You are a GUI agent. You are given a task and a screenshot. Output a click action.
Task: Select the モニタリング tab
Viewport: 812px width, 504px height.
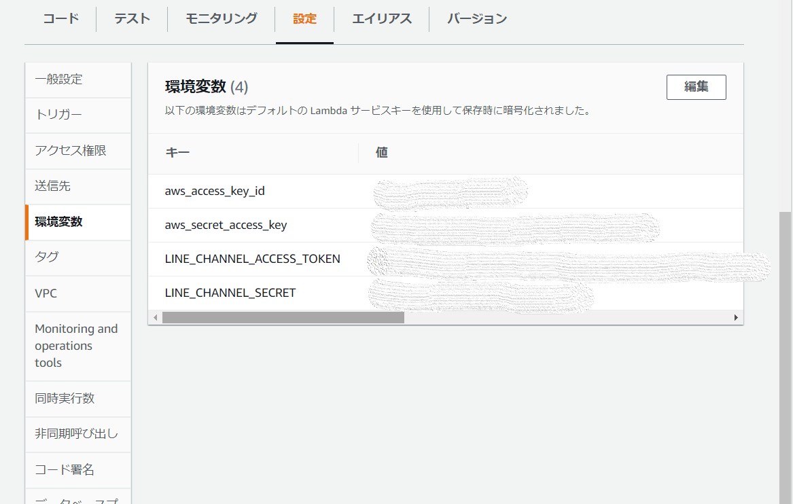pyautogui.click(x=220, y=19)
